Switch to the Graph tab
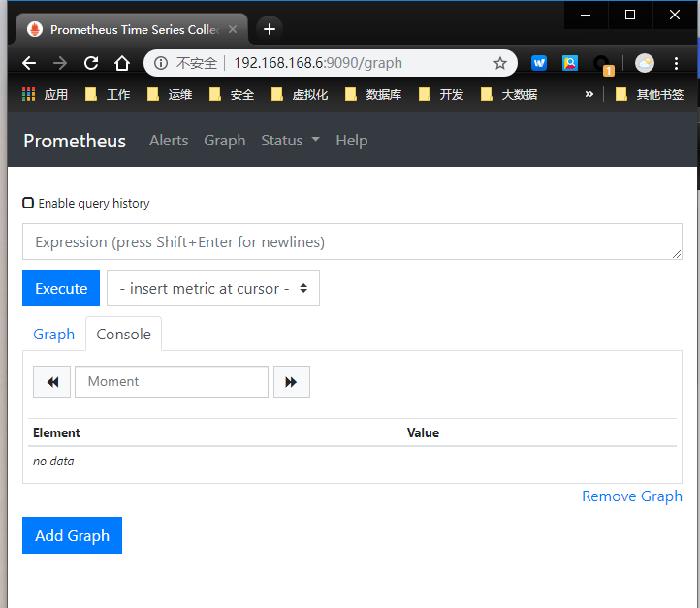The width and height of the screenshot is (700, 608). pos(54,334)
